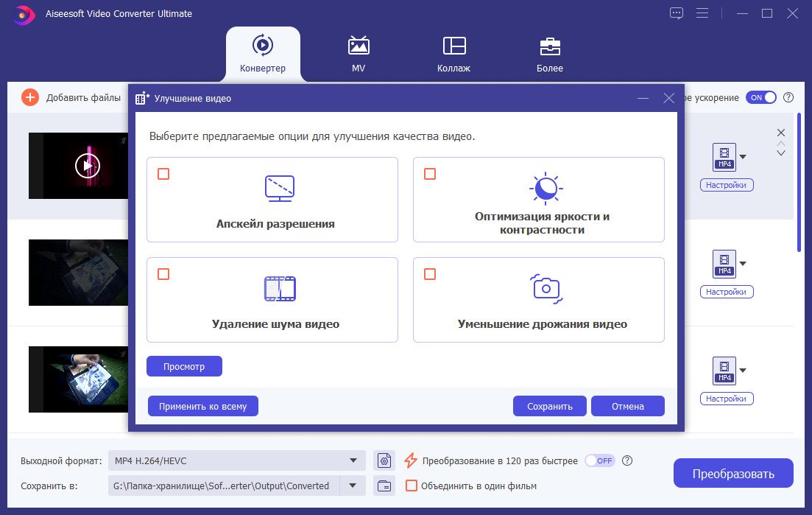Toggle the 120x faster conversion switch
Screen dimensions: 812x515
pyautogui.click(x=600, y=460)
